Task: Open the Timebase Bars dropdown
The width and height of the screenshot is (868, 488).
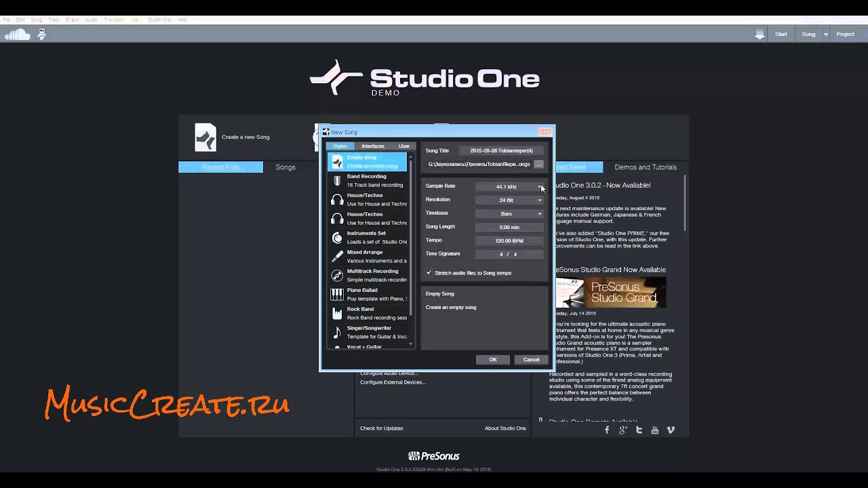Action: pyautogui.click(x=510, y=213)
